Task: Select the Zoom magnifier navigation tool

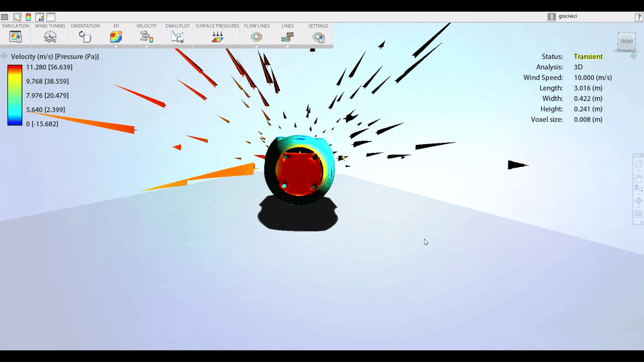Action: pyautogui.click(x=638, y=188)
